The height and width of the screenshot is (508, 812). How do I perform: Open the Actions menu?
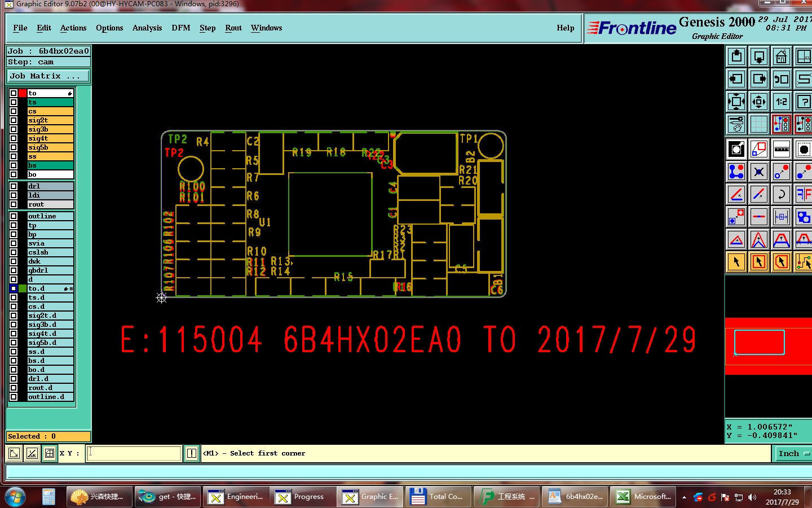[x=73, y=28]
